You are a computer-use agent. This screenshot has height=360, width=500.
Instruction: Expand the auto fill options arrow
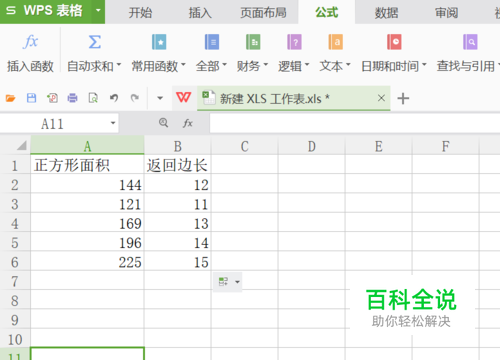point(237,282)
